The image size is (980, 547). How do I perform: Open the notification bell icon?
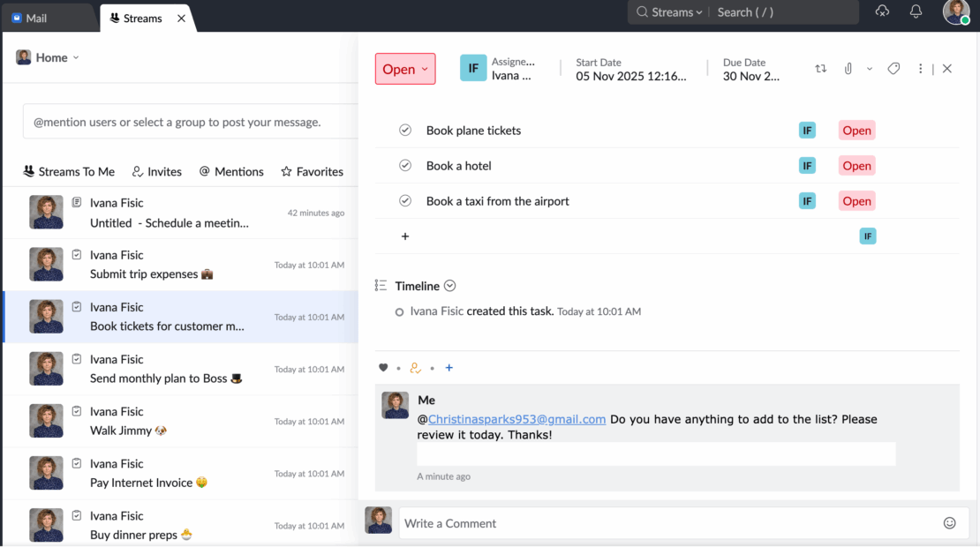[916, 11]
